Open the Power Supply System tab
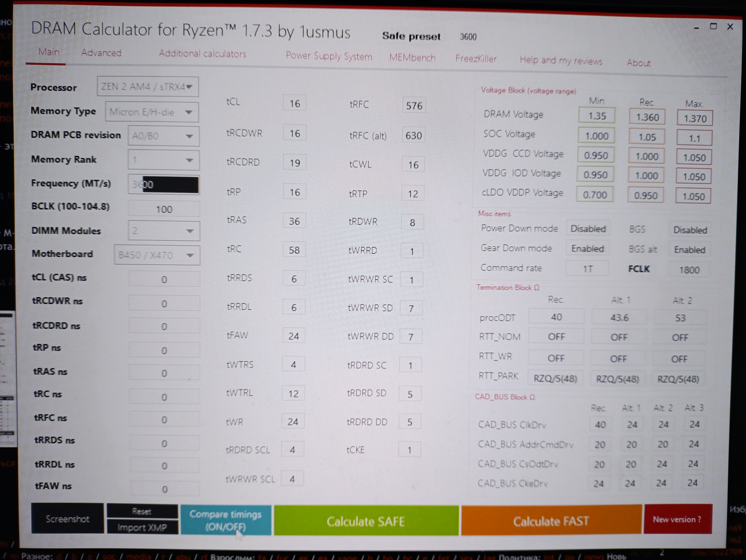The height and width of the screenshot is (560, 746). click(x=329, y=56)
